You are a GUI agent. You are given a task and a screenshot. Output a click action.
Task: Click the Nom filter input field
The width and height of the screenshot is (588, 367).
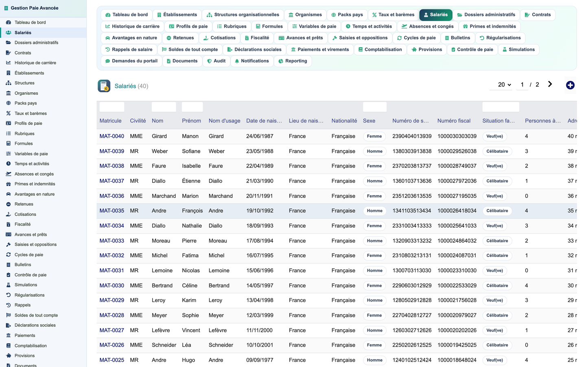pyautogui.click(x=164, y=107)
